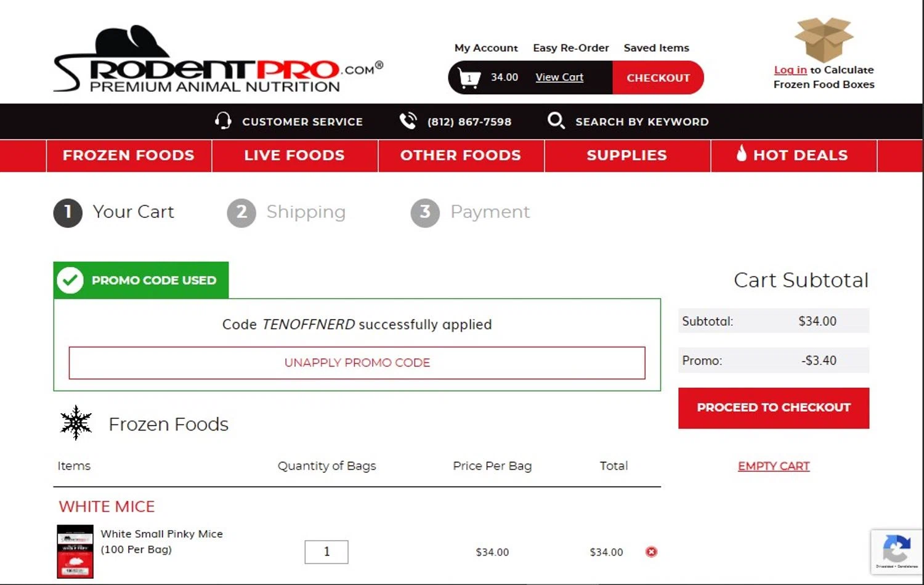
Task: Click Search By Keyword
Action: pyautogui.click(x=642, y=121)
